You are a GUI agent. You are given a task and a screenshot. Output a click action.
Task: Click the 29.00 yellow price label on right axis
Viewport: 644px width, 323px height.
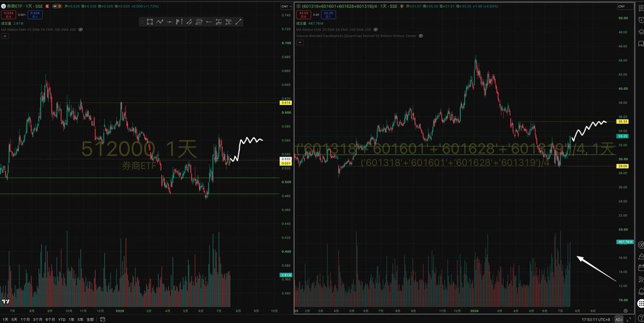pos(623,166)
